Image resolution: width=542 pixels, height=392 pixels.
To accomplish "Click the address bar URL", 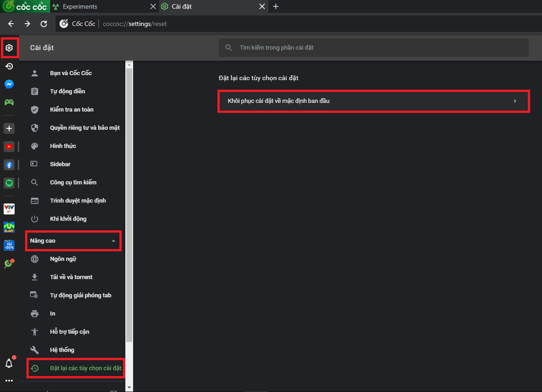I will coord(135,24).
